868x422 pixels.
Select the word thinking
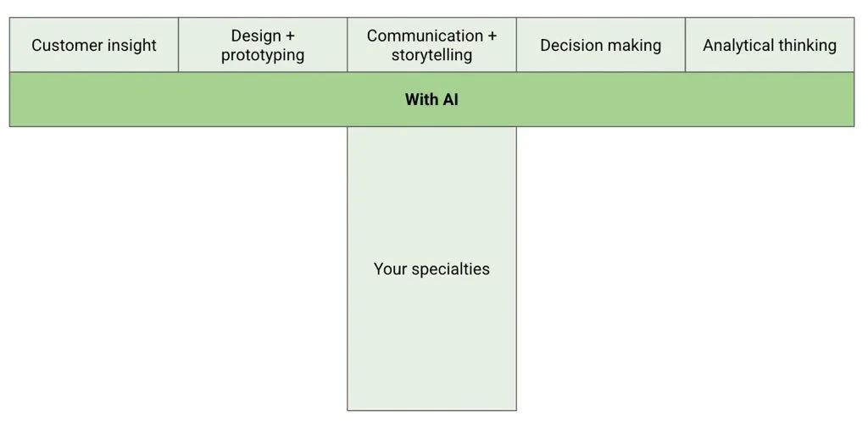(807, 46)
